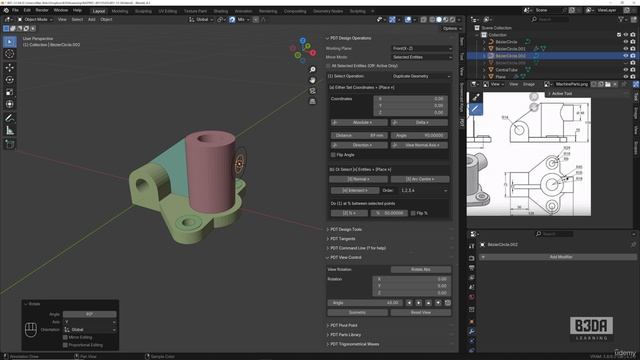Select the Scale tool
Screen dimensions: 640x360
10,92
